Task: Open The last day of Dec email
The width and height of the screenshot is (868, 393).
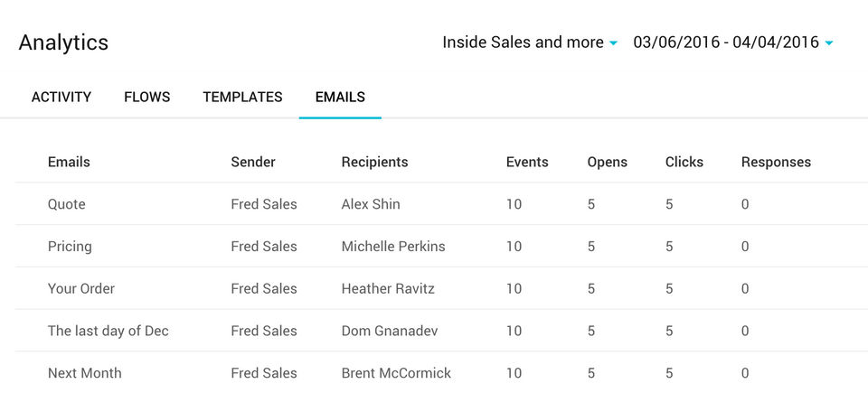Action: pyautogui.click(x=108, y=331)
